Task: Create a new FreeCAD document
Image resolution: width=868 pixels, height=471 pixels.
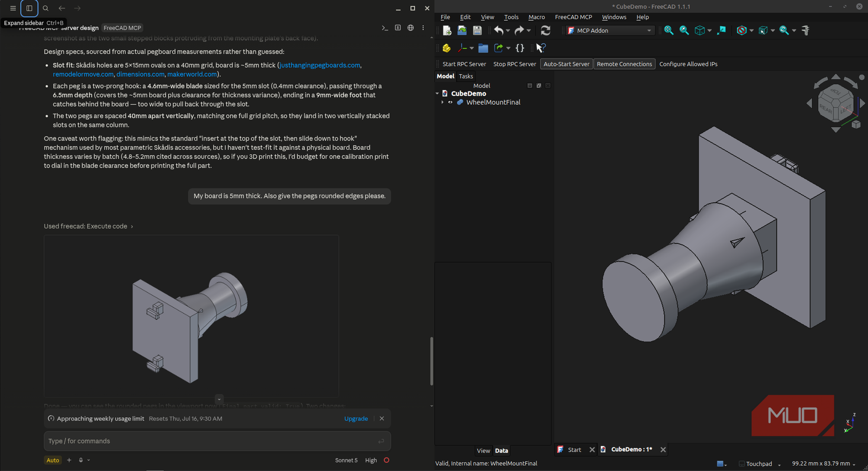Action: [447, 31]
